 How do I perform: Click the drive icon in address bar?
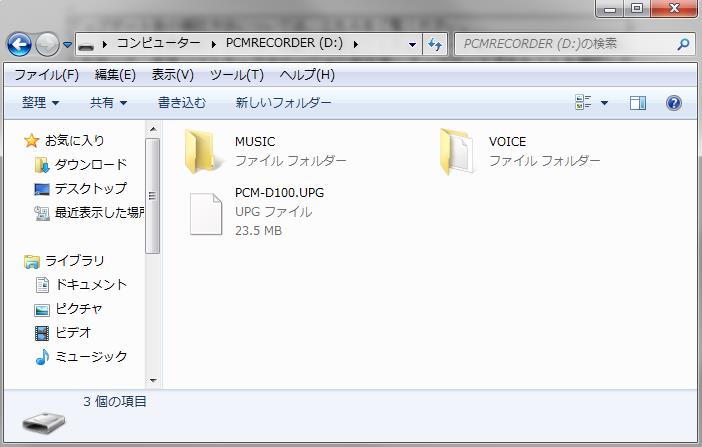coord(86,45)
